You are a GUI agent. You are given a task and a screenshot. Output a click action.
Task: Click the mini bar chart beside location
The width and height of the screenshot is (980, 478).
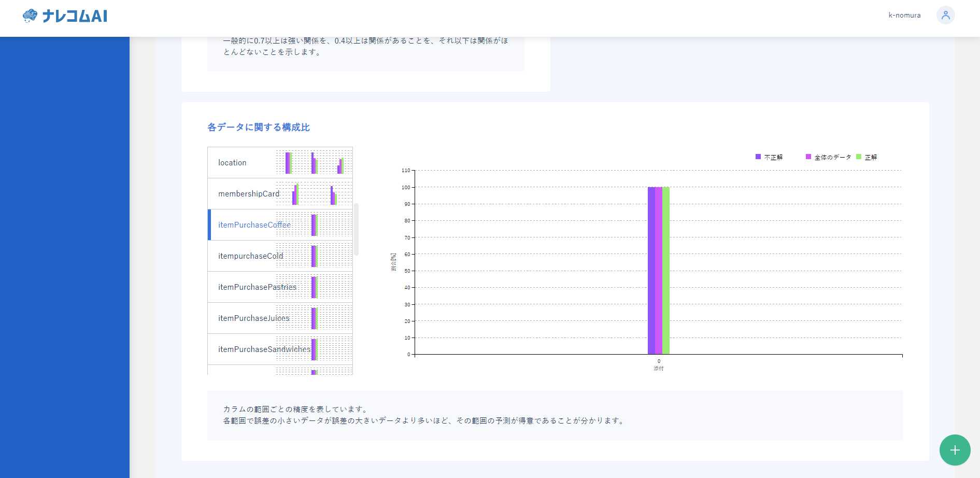click(x=314, y=162)
